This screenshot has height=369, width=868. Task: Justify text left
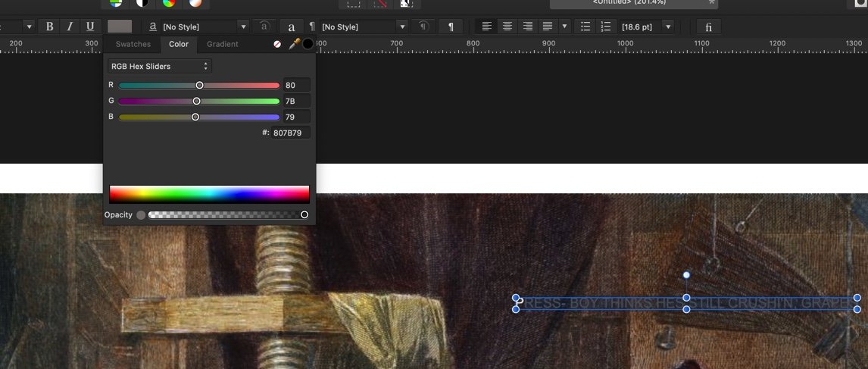click(548, 27)
